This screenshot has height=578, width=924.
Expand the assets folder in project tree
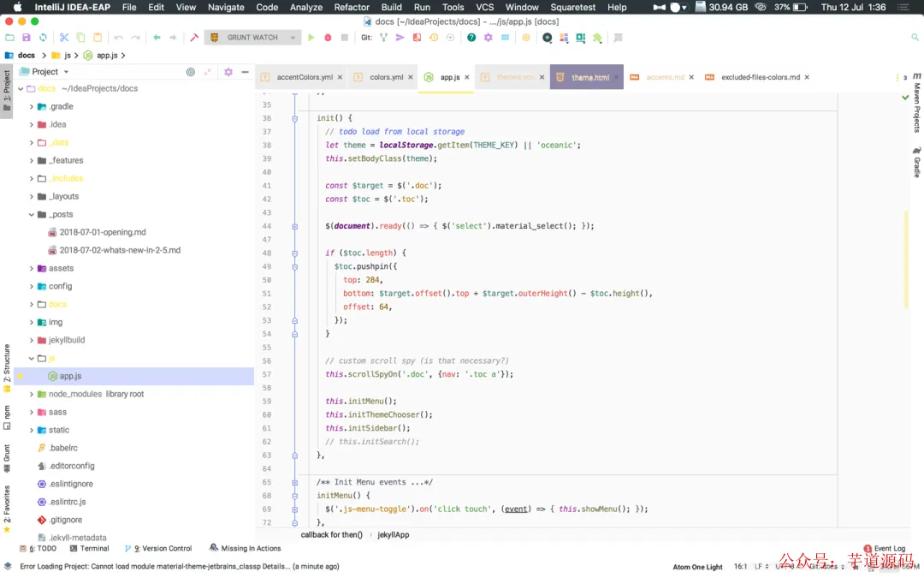[32, 268]
